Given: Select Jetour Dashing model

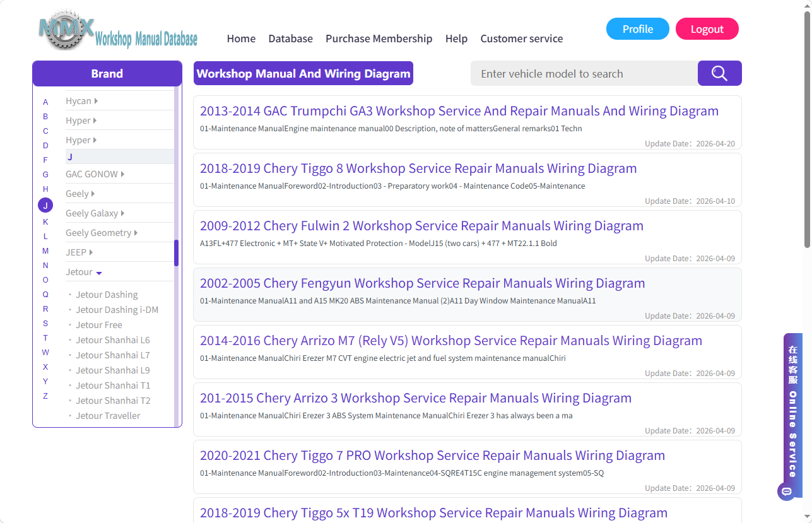Looking at the screenshot, I should (x=107, y=295).
